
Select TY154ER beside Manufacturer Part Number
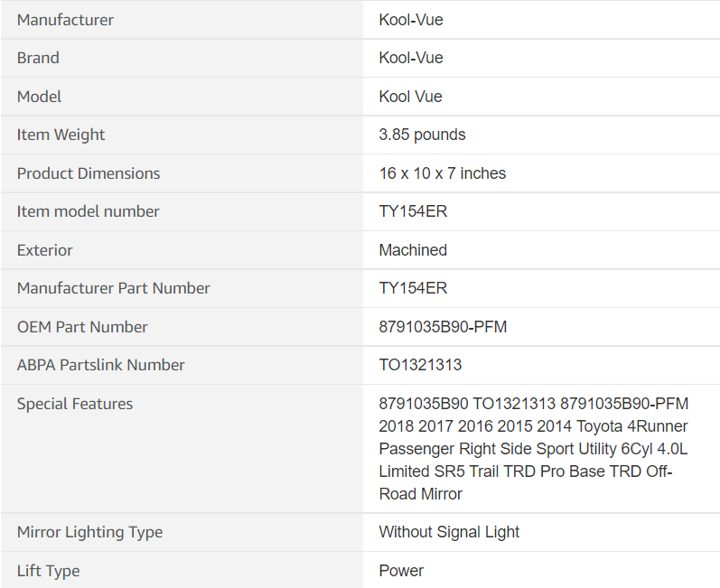(413, 288)
